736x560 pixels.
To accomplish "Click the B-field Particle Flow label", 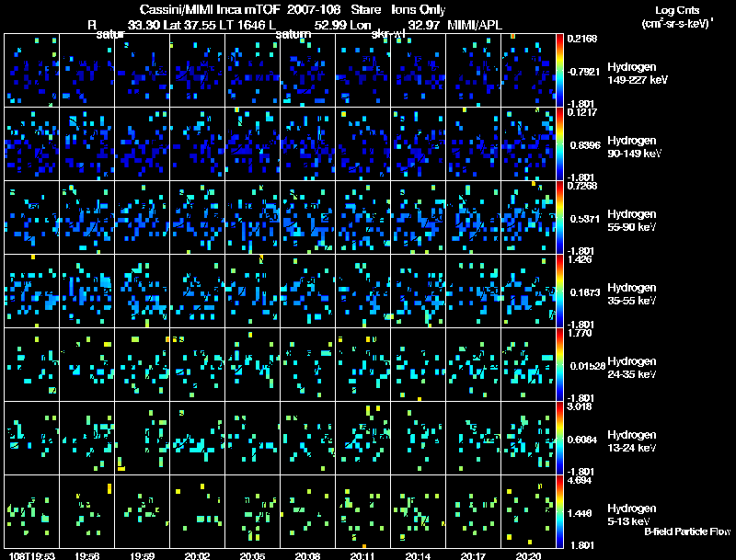I will pos(687,531).
